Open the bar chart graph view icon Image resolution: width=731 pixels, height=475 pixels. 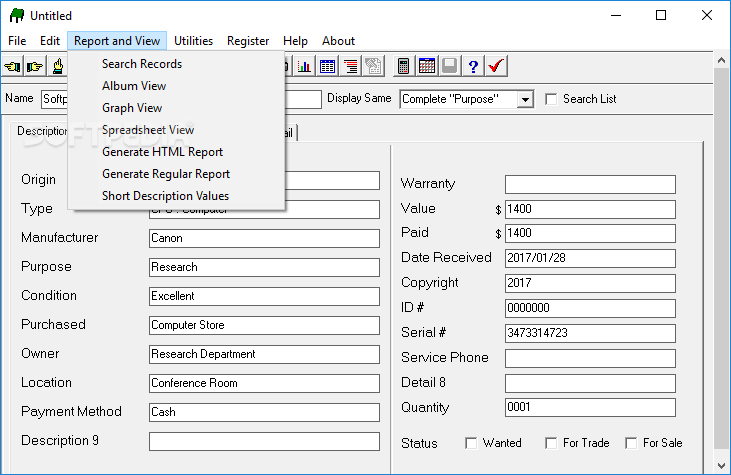(x=304, y=67)
